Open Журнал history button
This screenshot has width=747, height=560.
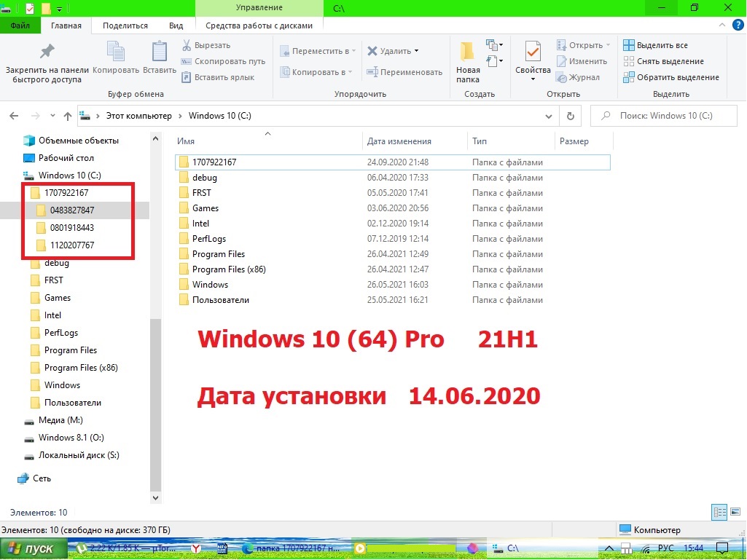click(x=579, y=77)
